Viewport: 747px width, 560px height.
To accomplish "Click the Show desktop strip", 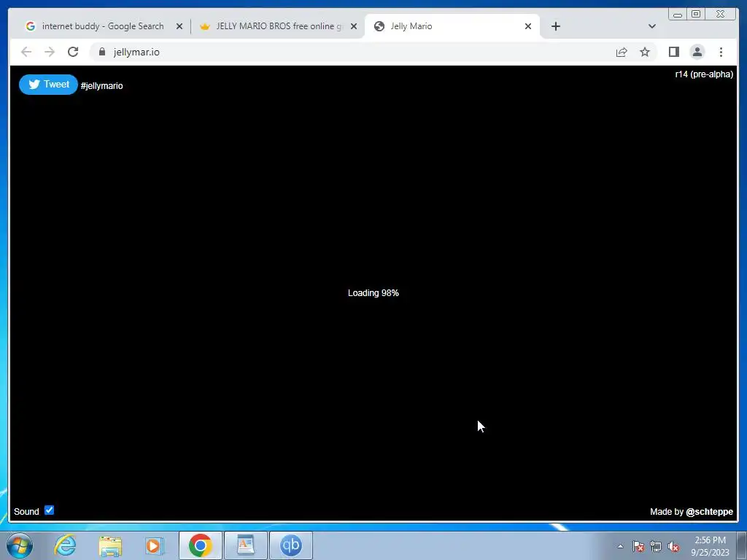I will [742, 545].
